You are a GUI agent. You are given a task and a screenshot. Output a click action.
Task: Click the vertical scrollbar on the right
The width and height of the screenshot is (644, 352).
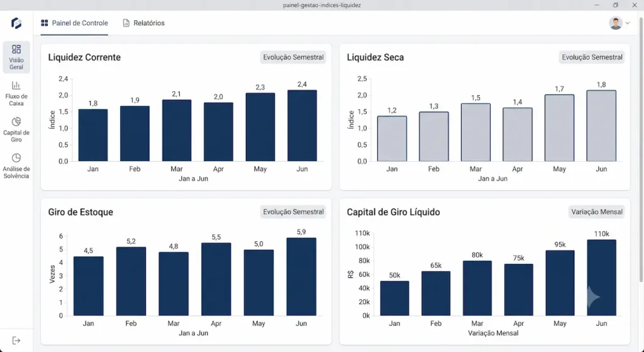(641, 150)
